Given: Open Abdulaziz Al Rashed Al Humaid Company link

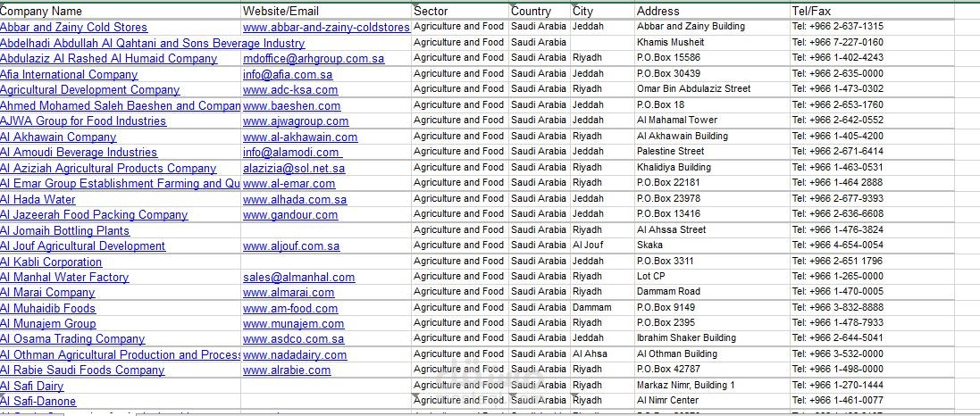Looking at the screenshot, I should 109,59.
